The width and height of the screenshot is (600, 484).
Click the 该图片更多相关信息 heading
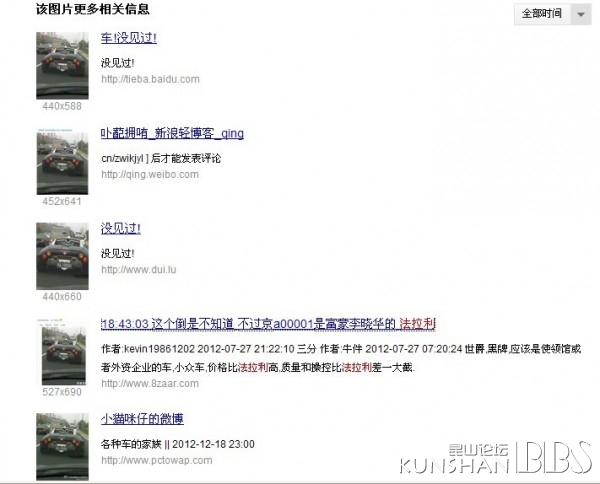[93, 9]
